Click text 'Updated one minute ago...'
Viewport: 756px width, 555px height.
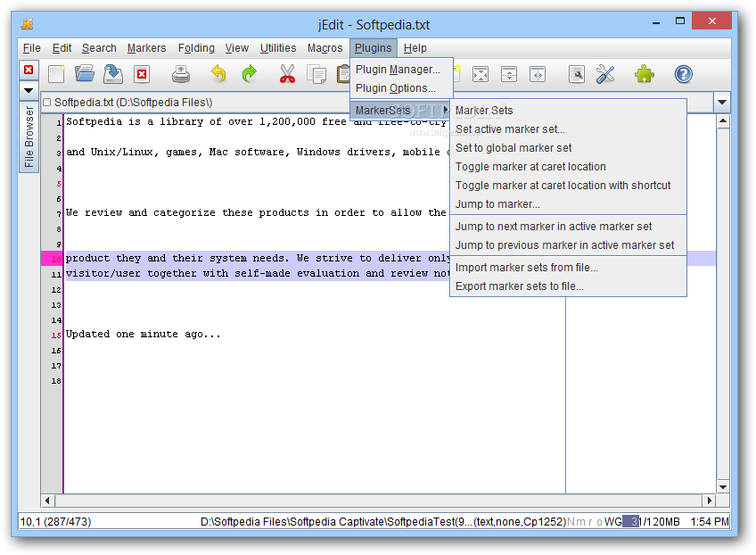[x=144, y=334]
